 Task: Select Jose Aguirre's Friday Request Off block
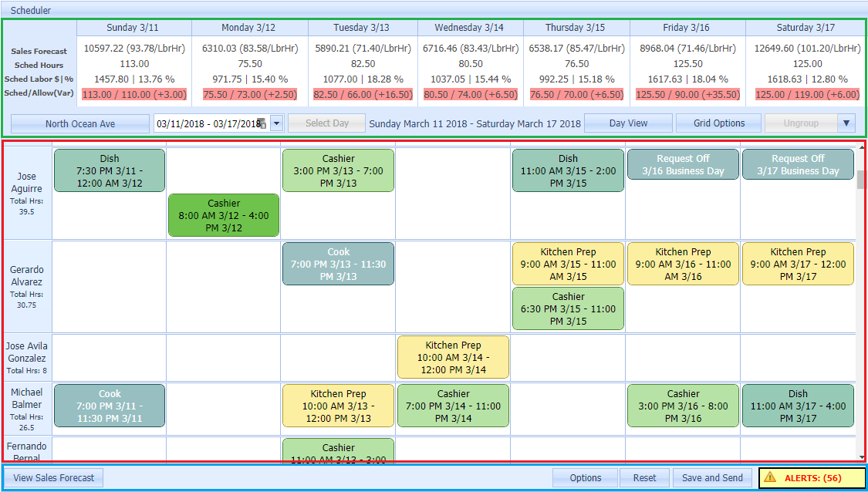(x=683, y=164)
